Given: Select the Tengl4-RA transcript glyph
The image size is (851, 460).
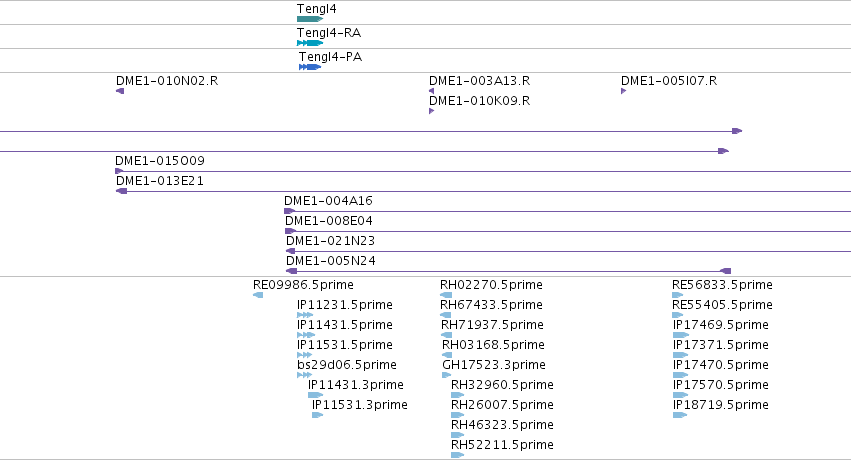Looking at the screenshot, I should click(x=310, y=43).
